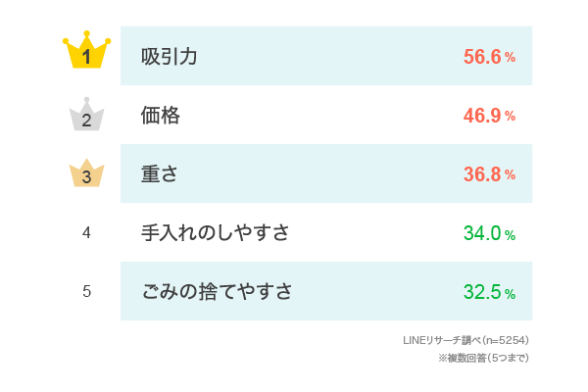Click the rank number 5
Image resolution: width=588 pixels, height=392 pixels.
click(86, 291)
